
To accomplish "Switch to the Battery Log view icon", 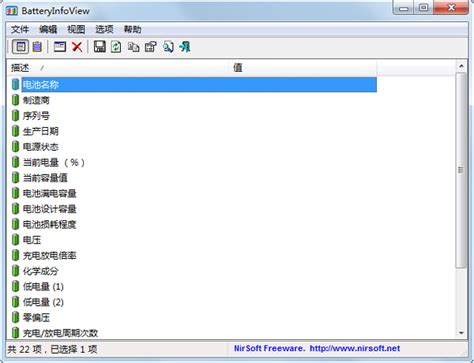I will click(x=37, y=47).
